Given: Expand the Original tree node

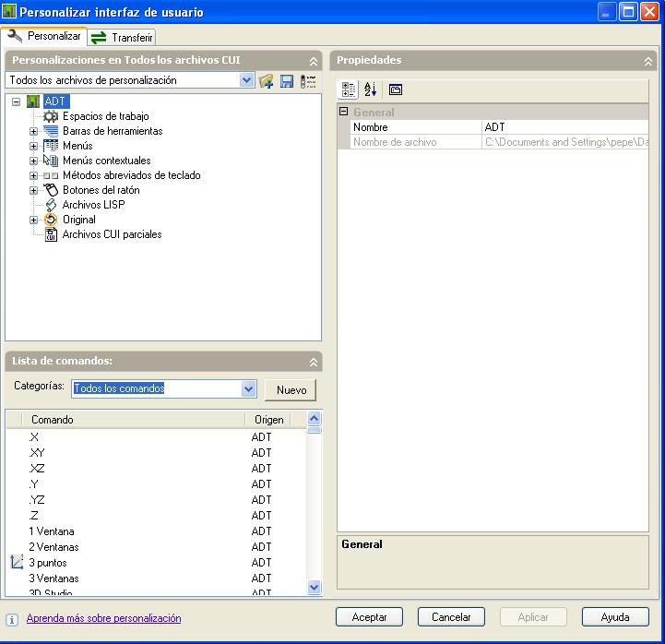Looking at the screenshot, I should click(33, 221).
